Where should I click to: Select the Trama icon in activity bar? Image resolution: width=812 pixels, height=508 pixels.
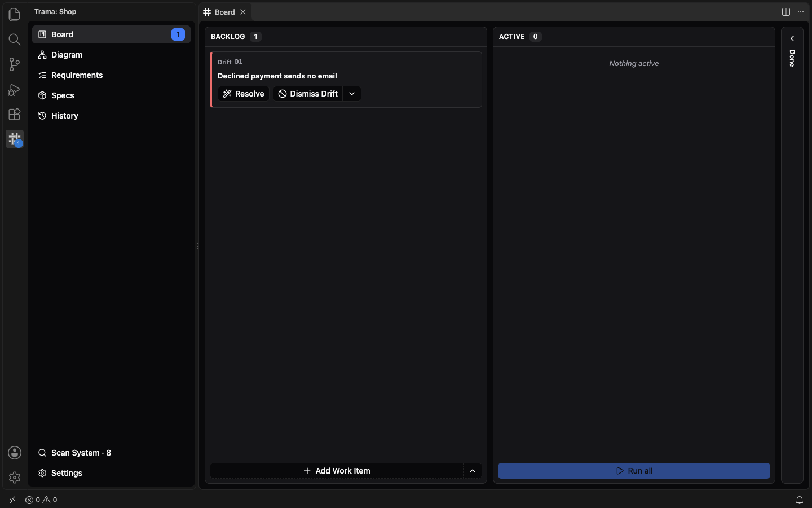[x=15, y=139]
